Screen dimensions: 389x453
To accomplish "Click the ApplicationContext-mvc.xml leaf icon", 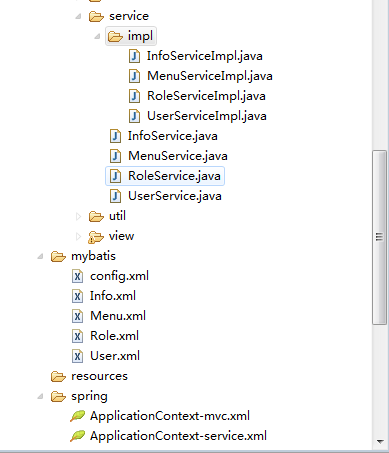I will pos(77,416).
